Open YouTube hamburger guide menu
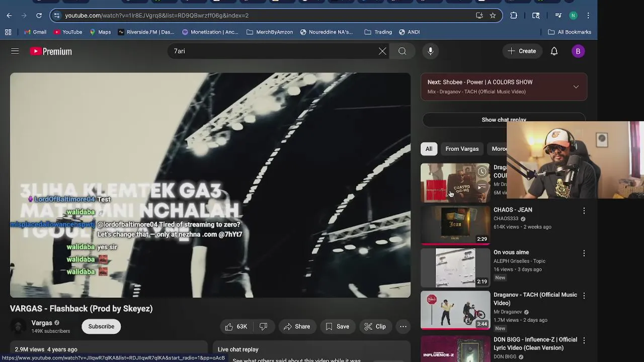 click(15, 51)
